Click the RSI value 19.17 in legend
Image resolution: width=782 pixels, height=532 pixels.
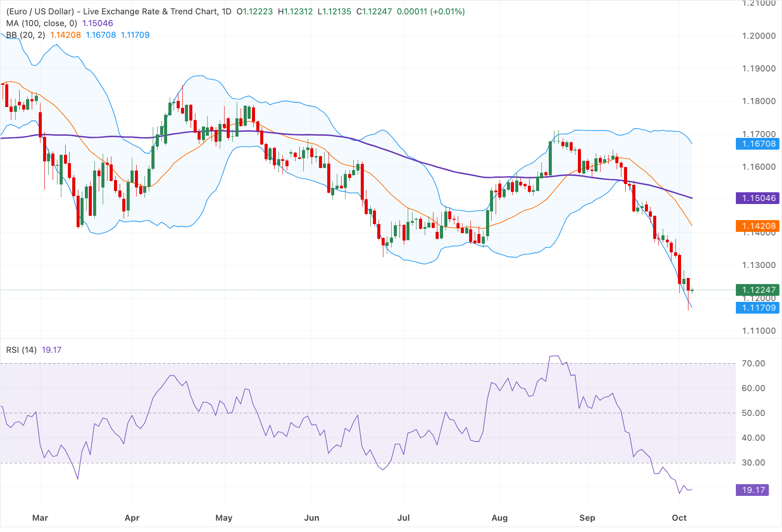click(x=51, y=350)
